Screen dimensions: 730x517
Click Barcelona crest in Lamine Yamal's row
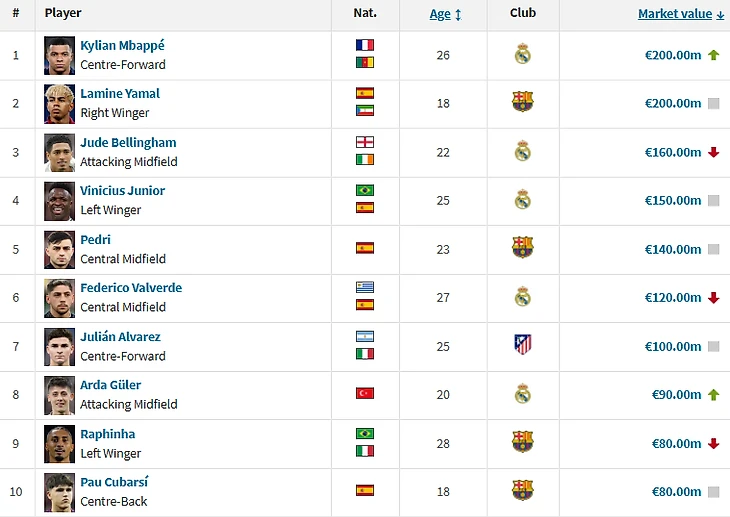click(x=522, y=102)
